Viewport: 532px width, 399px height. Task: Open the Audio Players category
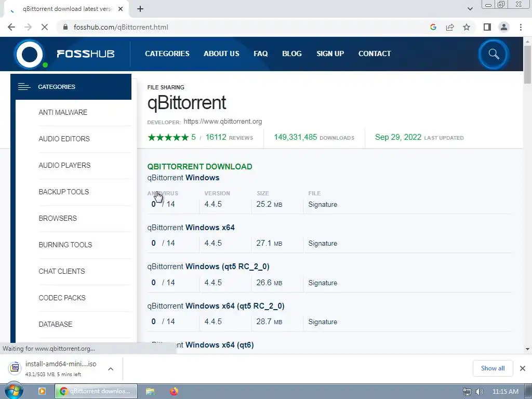pos(64,165)
